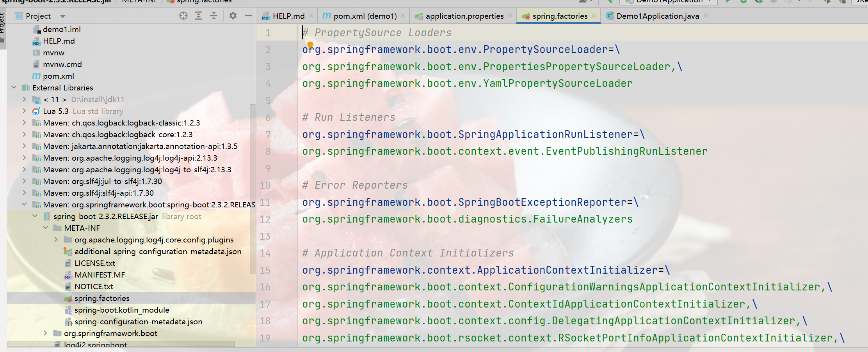
Task: Select demo1.iml in project tree
Action: click(62, 29)
